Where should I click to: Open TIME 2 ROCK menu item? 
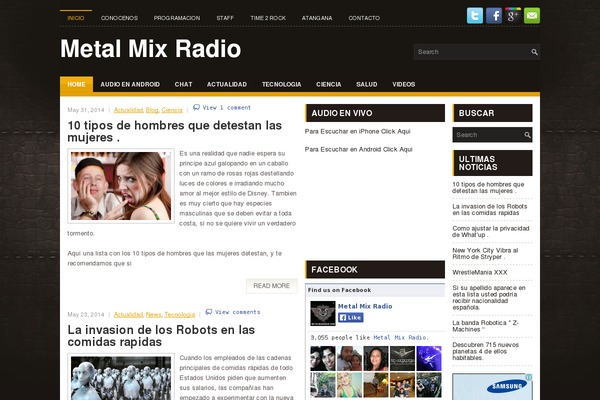pyautogui.click(x=268, y=18)
